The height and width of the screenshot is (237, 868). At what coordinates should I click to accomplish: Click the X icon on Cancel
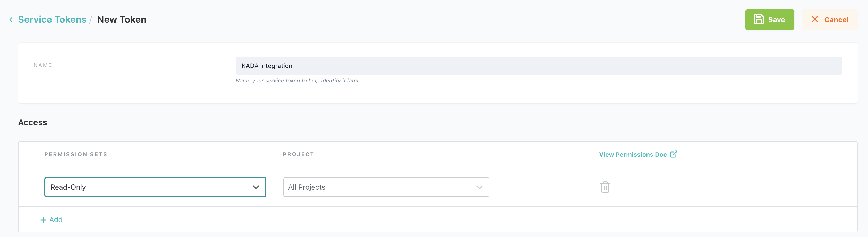(x=814, y=19)
